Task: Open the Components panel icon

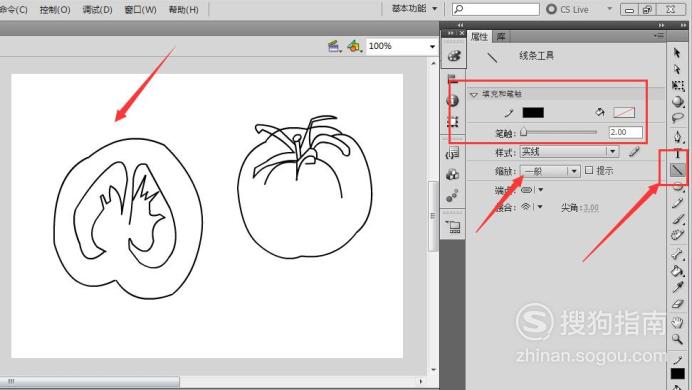Action: 452,174
